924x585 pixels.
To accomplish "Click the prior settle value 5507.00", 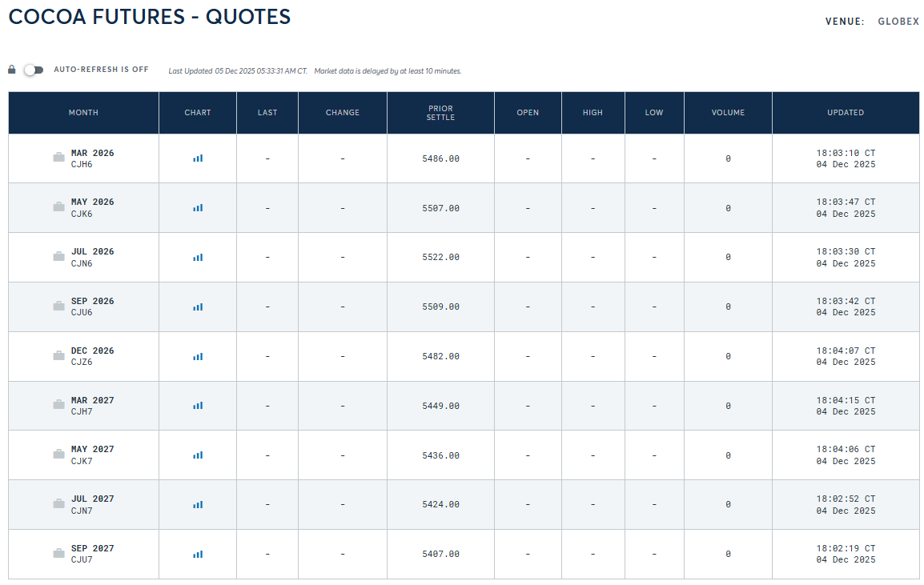I will pos(441,209).
